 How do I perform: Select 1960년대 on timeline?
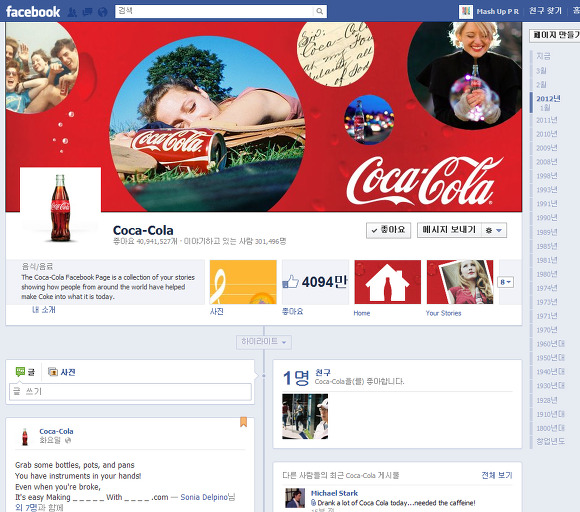[x=550, y=344]
